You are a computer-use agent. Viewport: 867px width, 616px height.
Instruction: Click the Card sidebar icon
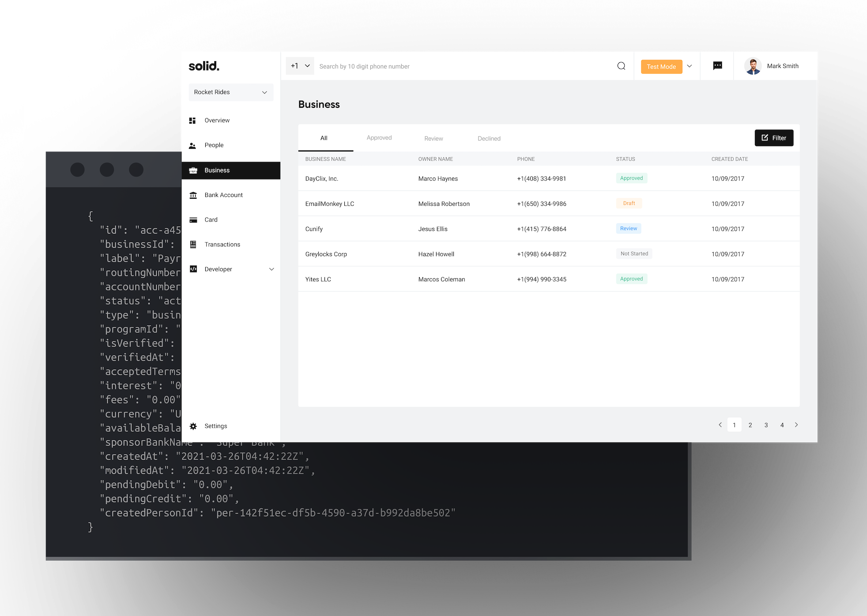193,220
